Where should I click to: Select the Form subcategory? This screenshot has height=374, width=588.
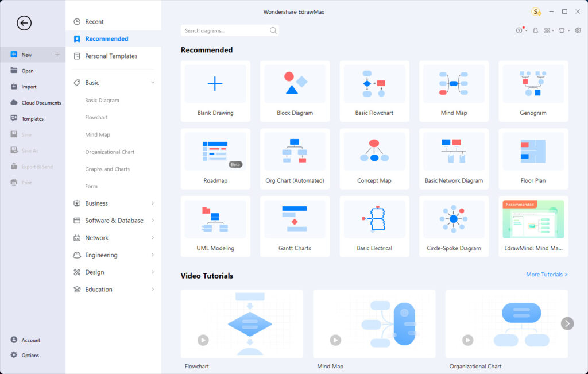pyautogui.click(x=91, y=187)
